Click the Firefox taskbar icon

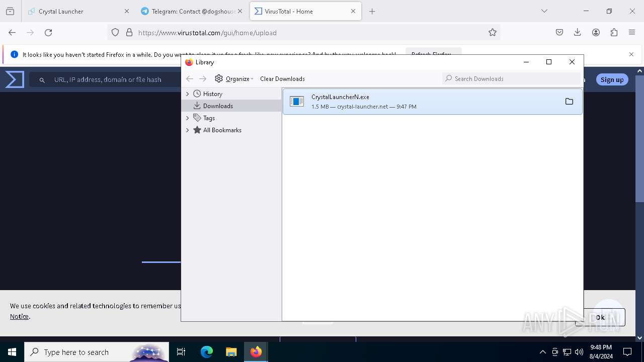click(x=256, y=352)
